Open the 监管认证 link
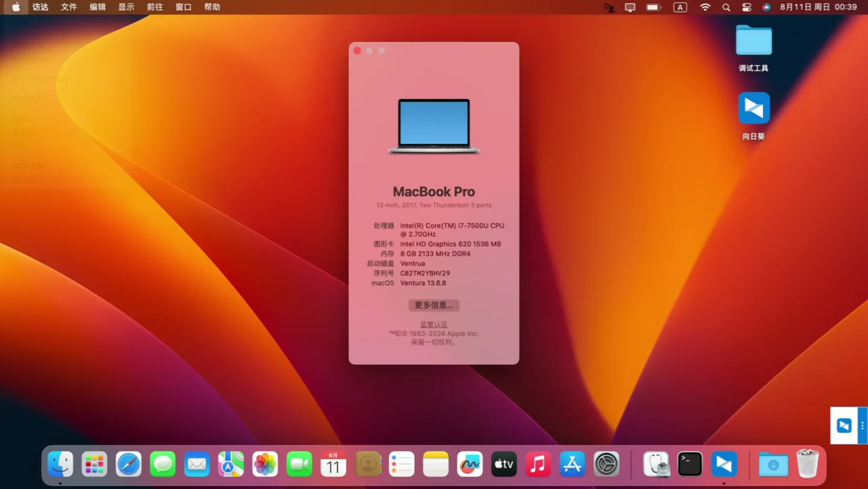The width and height of the screenshot is (868, 489). point(433,324)
